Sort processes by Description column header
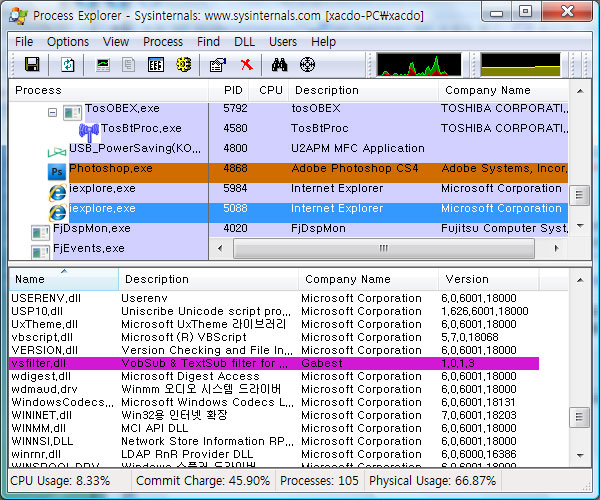 pyautogui.click(x=363, y=90)
